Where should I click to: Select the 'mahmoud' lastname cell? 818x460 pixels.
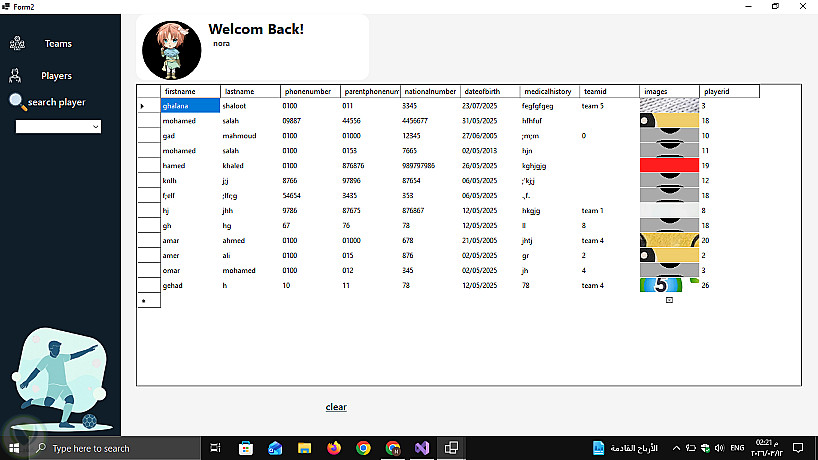click(x=250, y=136)
